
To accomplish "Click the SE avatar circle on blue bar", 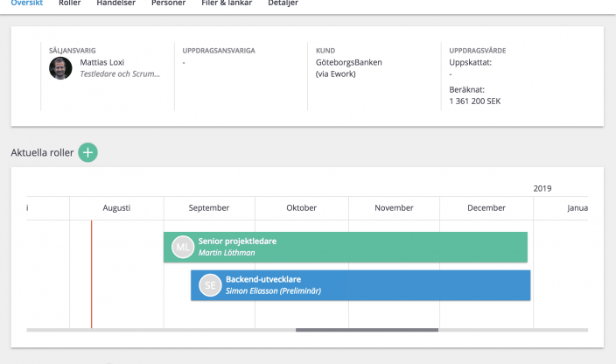I will (x=210, y=285).
